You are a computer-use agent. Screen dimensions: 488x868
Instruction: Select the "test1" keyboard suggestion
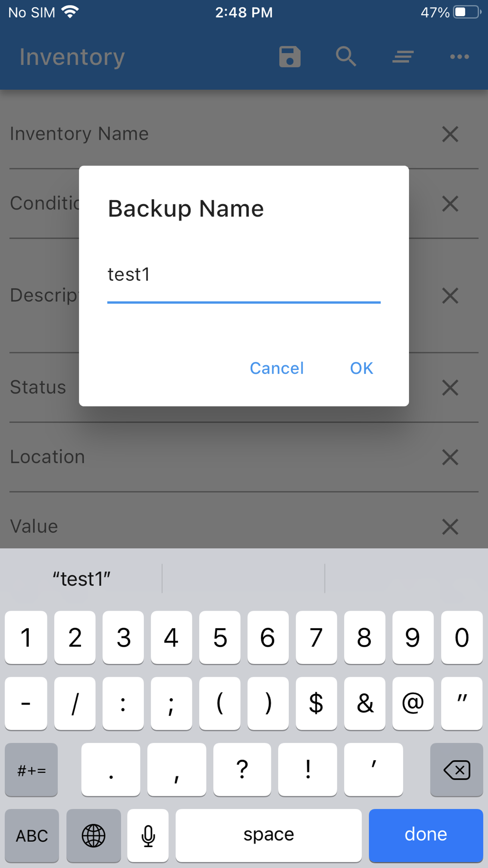[81, 579]
